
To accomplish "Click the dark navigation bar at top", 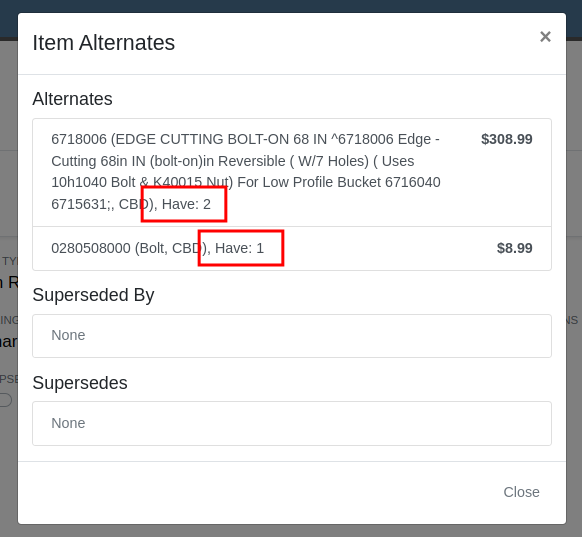I will click(x=291, y=6).
